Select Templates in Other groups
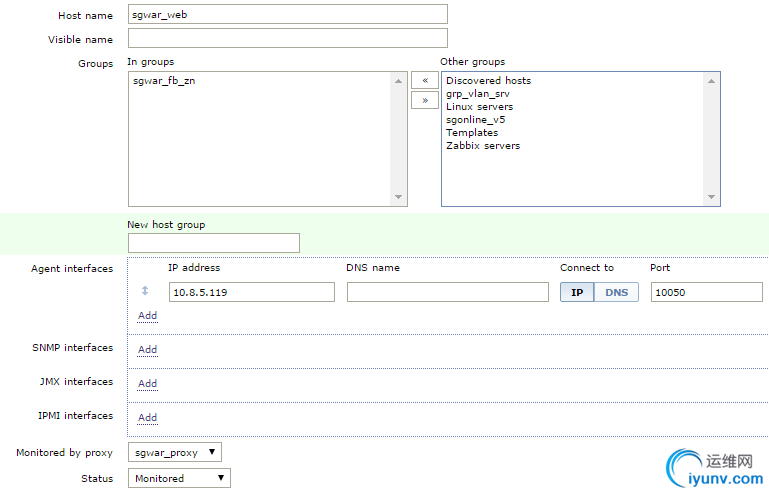 (x=472, y=132)
